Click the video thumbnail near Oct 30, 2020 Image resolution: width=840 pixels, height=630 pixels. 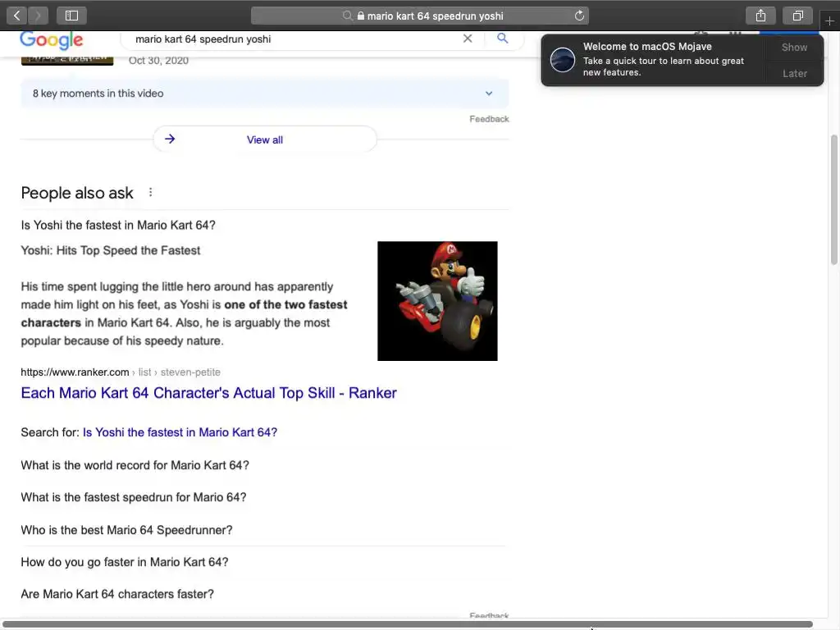[x=67, y=59]
